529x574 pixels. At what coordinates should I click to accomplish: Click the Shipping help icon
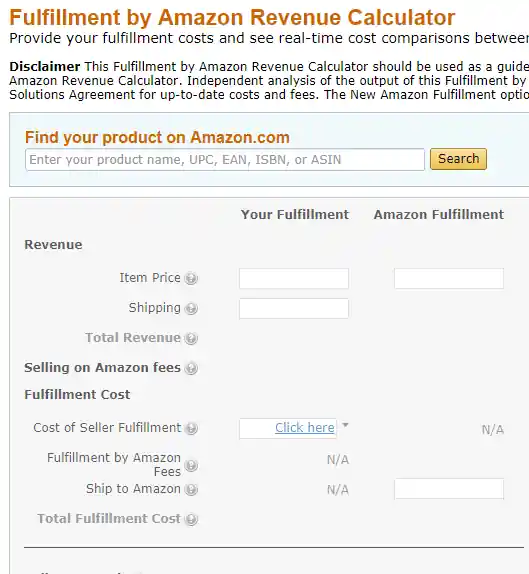click(x=191, y=308)
